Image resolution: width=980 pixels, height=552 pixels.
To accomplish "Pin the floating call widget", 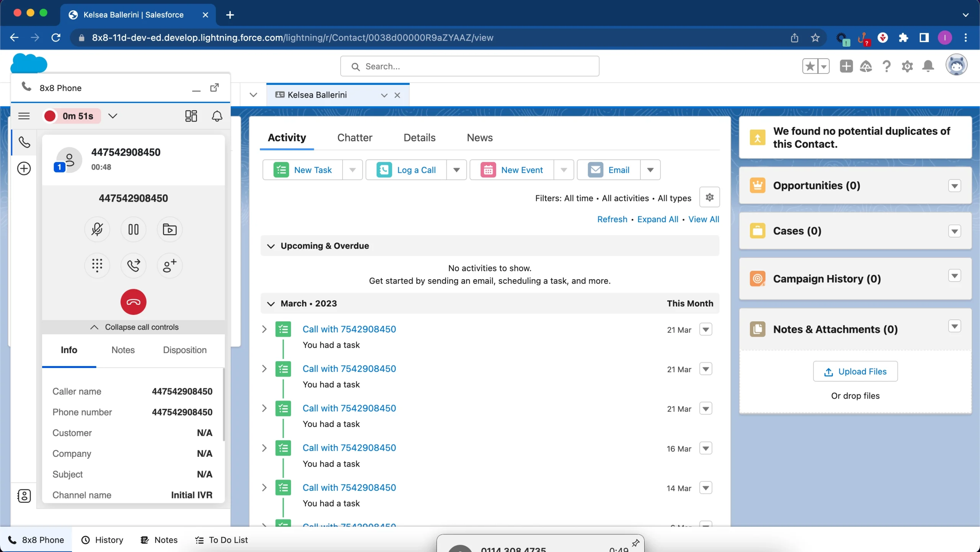I will tap(635, 542).
